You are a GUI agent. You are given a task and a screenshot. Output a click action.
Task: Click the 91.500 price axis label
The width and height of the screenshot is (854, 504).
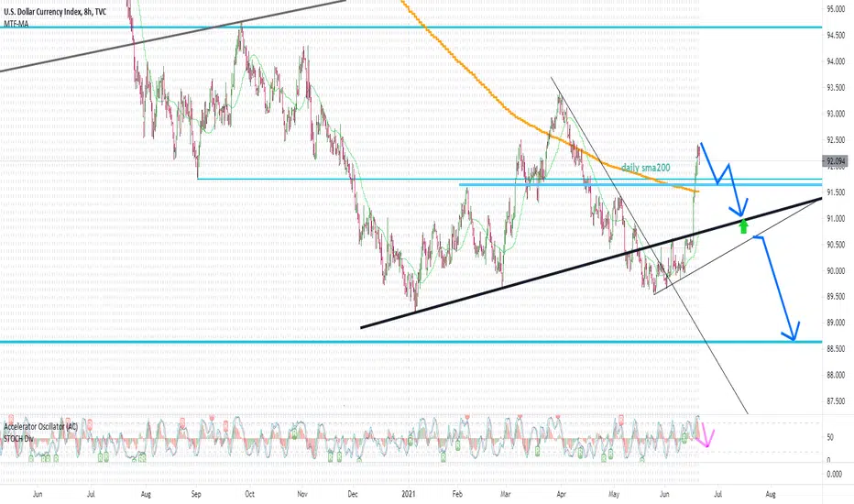tap(836, 192)
